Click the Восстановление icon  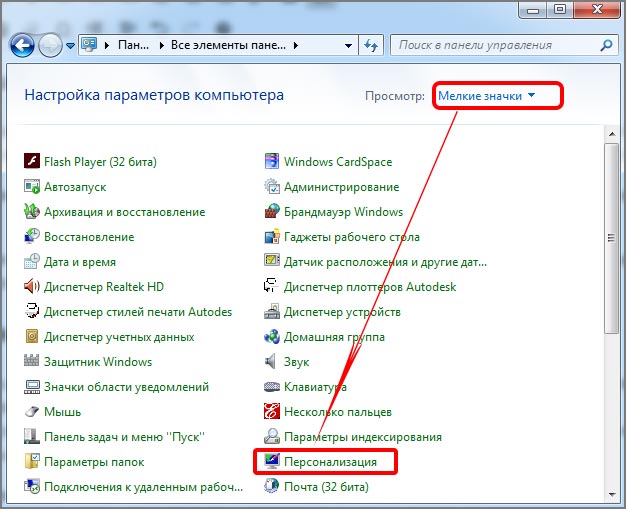[32, 237]
